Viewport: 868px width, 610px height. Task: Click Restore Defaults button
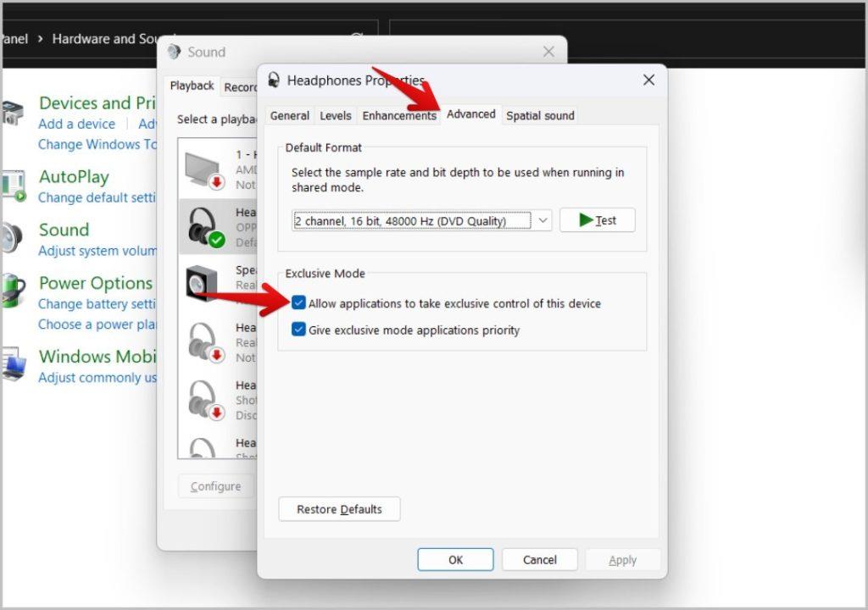339,509
